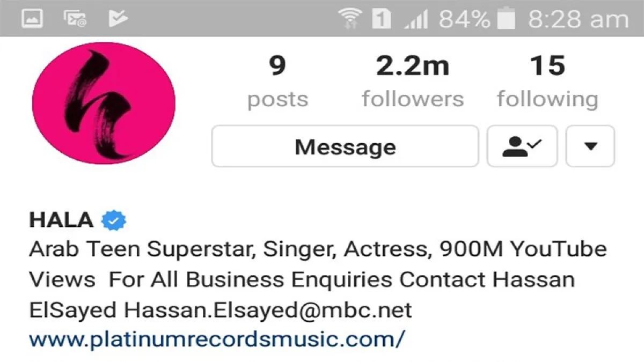Tap the Wi-Fi signal status icon
This screenshot has height=362, width=644.
(x=350, y=19)
